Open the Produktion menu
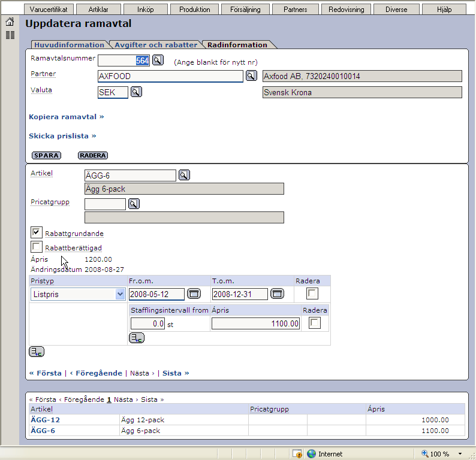 tap(195, 10)
